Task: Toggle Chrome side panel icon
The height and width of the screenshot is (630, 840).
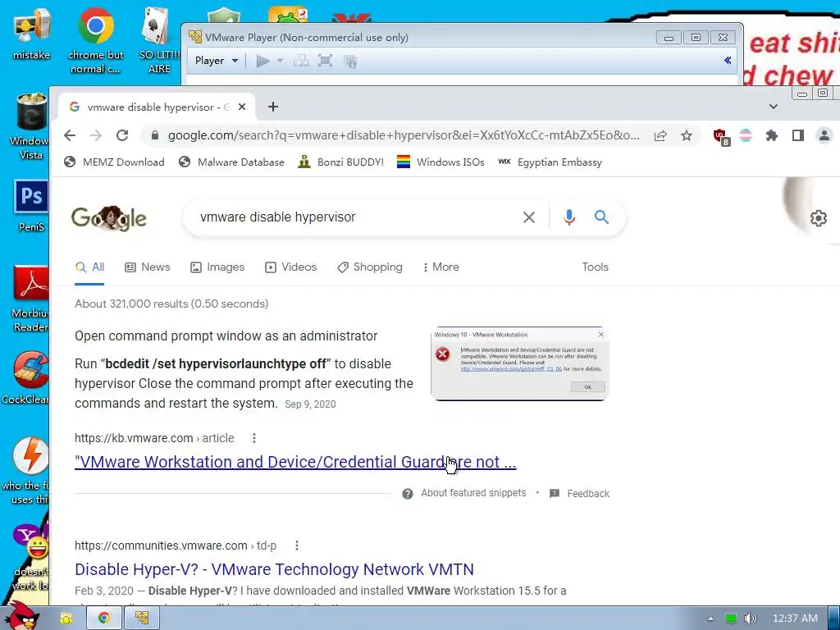Action: tap(797, 135)
